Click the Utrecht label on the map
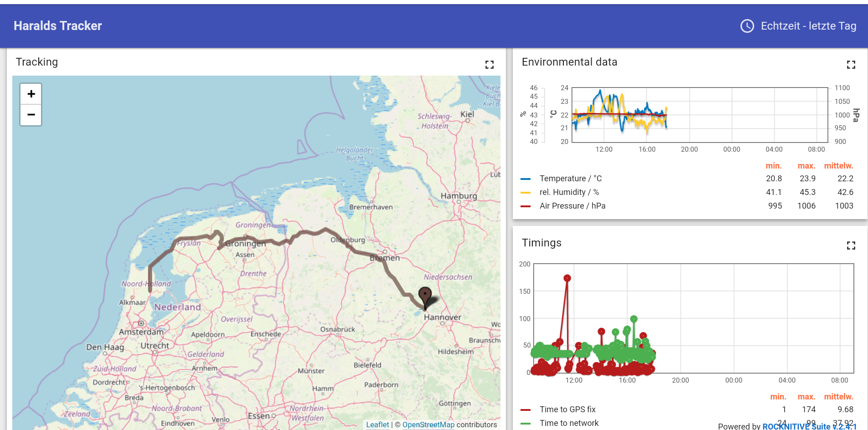Screen dimensions: 868x430 (155, 346)
